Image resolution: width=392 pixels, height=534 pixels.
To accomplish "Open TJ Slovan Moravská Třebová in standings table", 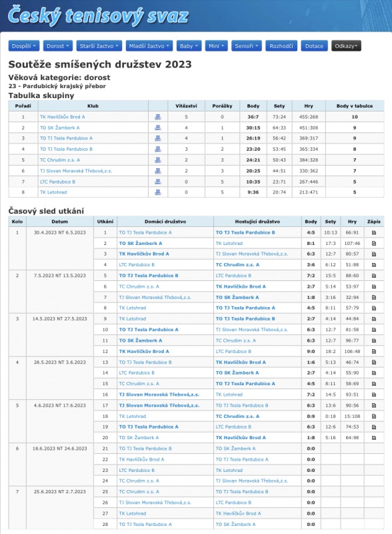I will [76, 171].
